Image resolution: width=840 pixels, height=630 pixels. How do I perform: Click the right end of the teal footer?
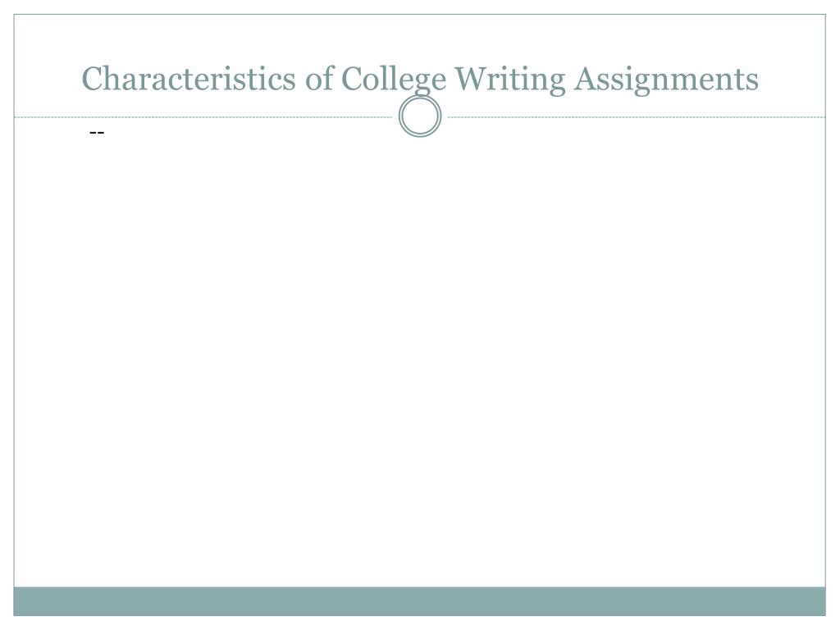pos(807,601)
